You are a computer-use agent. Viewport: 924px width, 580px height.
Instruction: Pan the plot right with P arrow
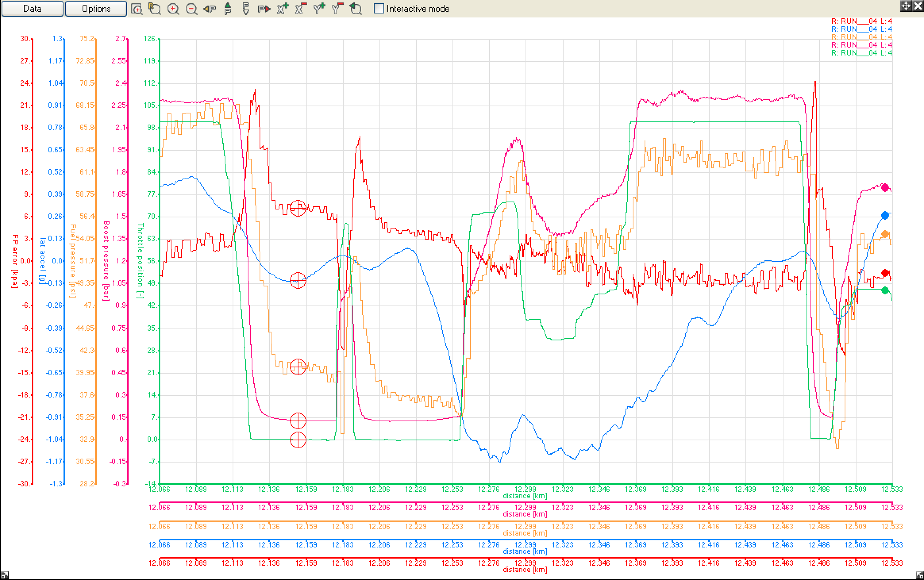pyautogui.click(x=264, y=9)
